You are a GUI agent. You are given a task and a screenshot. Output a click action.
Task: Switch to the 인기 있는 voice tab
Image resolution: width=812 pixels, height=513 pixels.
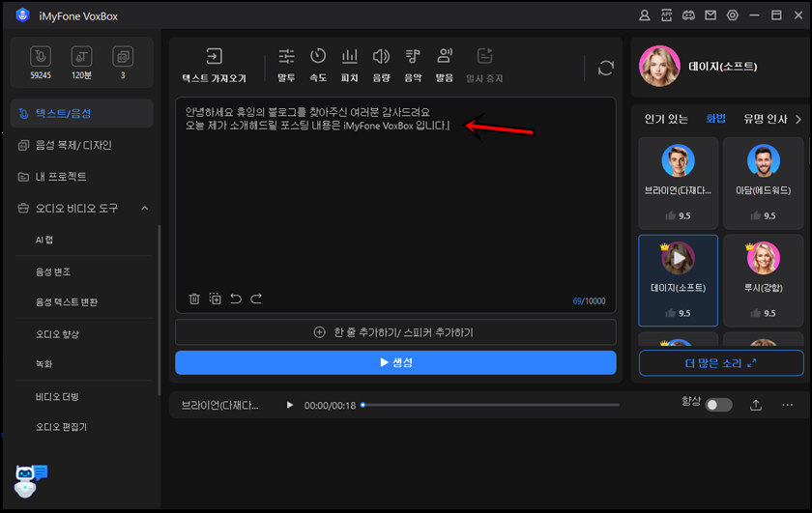click(666, 119)
